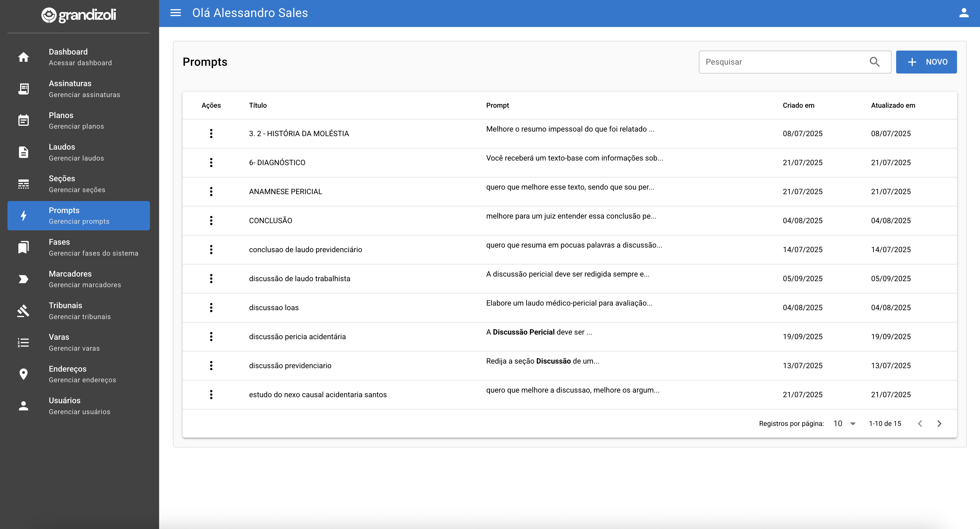Open actions menu for CONCLUSÃO row
Viewport: 980px width, 529px height.
click(211, 221)
